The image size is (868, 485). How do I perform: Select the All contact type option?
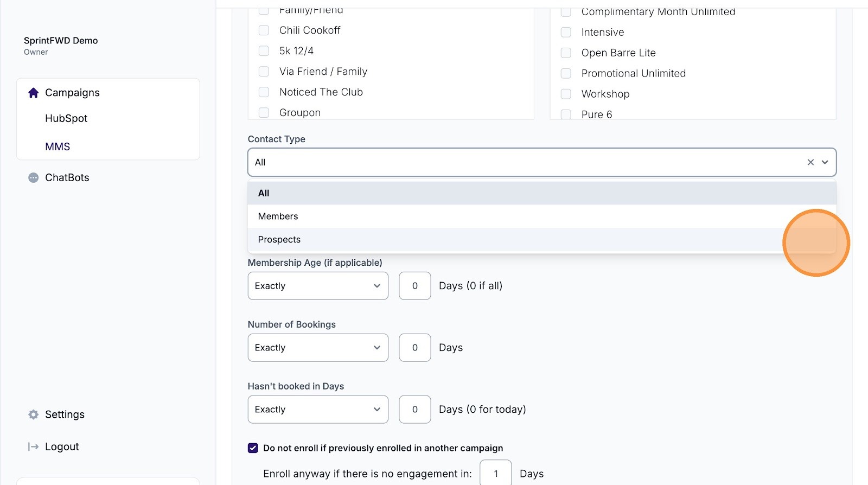264,193
